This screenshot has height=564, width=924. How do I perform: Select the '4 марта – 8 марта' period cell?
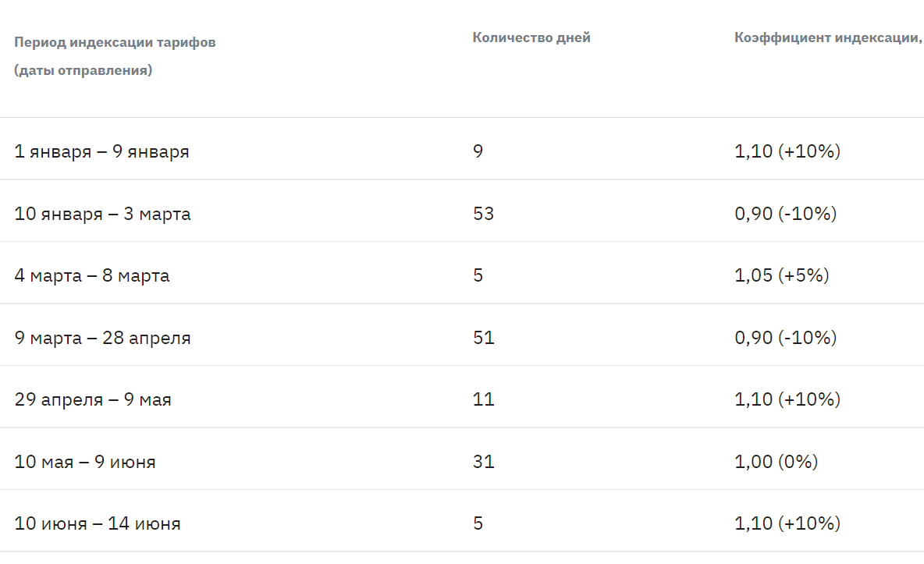point(91,276)
